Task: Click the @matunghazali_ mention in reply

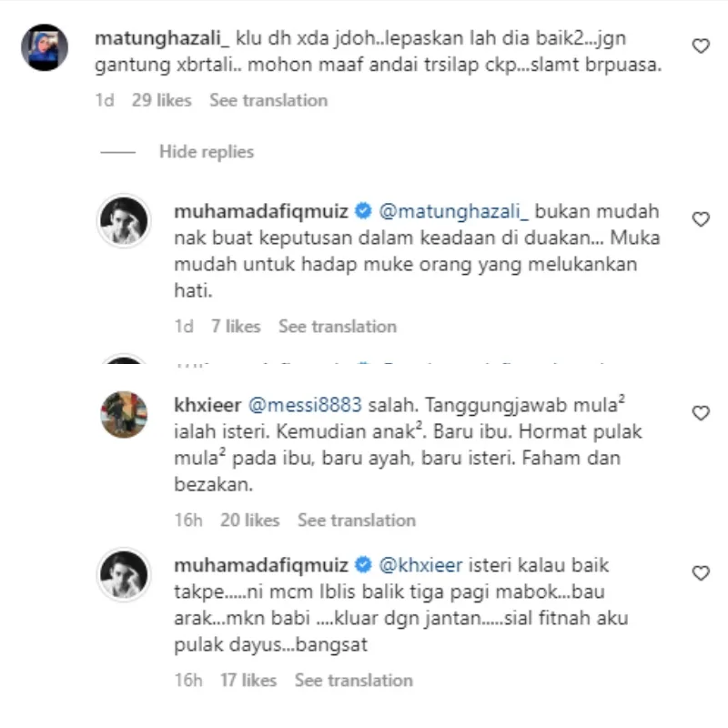Action: tap(453, 211)
